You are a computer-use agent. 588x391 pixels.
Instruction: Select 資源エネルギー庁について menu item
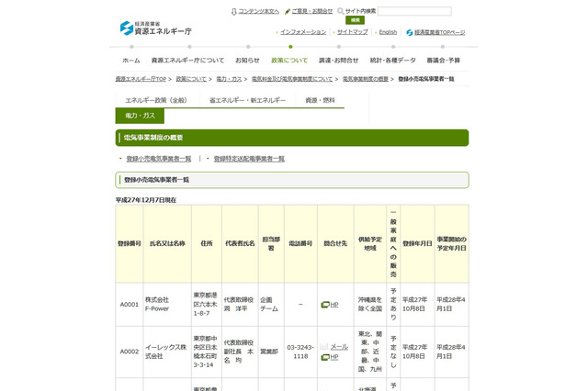tap(187, 61)
